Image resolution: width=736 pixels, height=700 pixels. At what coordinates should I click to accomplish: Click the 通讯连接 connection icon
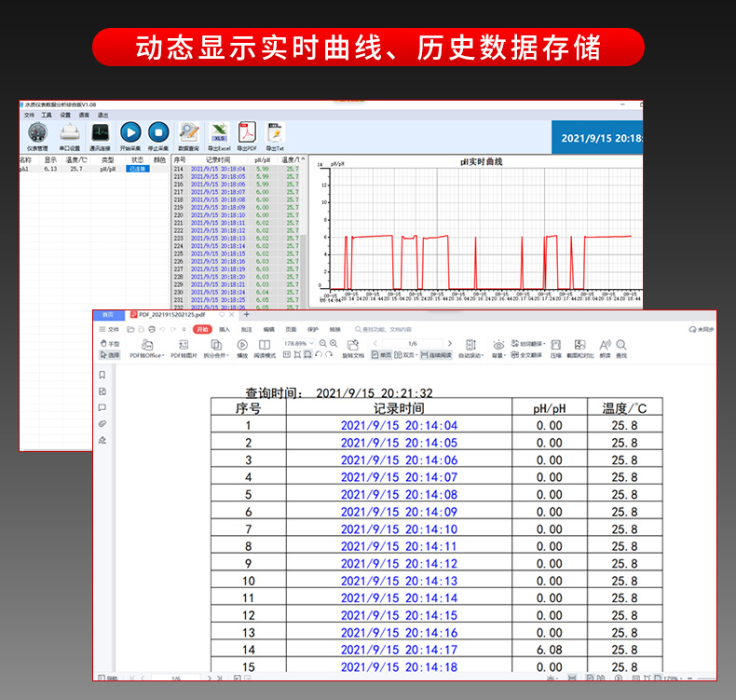[100, 133]
